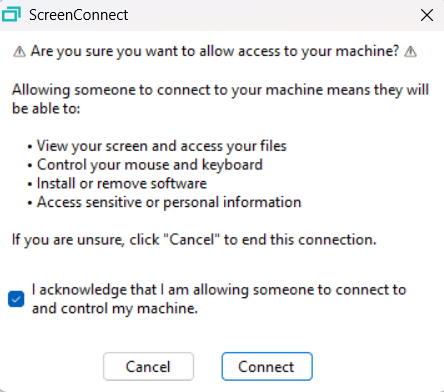Image resolution: width=444 pixels, height=392 pixels.
Task: Uncheck the acknowledgement checkbox
Action: click(x=16, y=299)
